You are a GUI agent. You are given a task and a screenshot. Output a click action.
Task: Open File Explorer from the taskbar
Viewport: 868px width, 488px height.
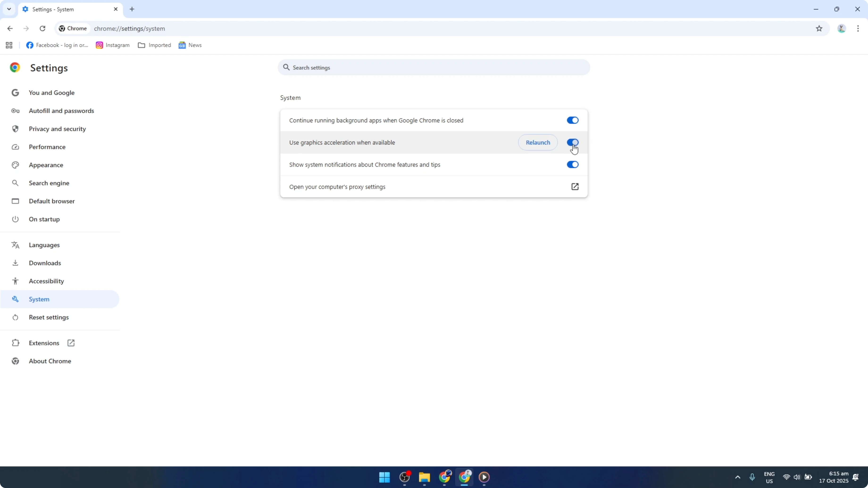(424, 477)
